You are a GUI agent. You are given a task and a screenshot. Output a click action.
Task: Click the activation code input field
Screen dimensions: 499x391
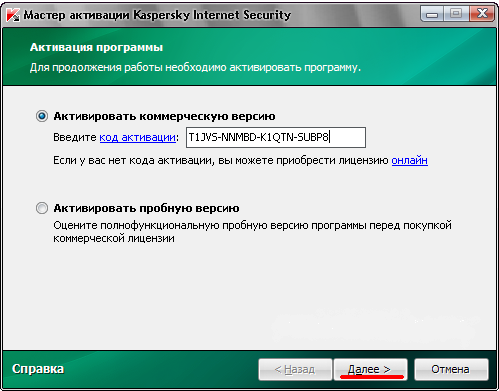click(276, 137)
